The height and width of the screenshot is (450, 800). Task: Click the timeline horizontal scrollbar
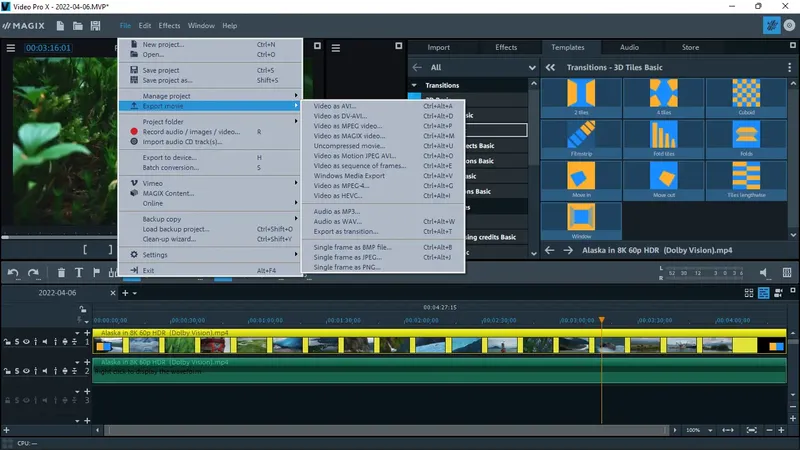(386, 430)
